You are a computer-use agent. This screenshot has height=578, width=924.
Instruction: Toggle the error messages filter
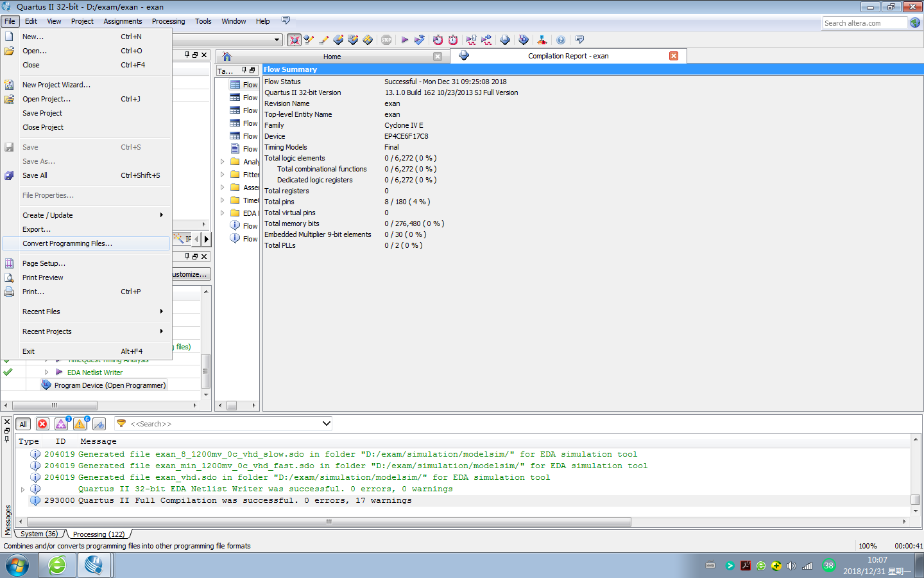(x=42, y=424)
